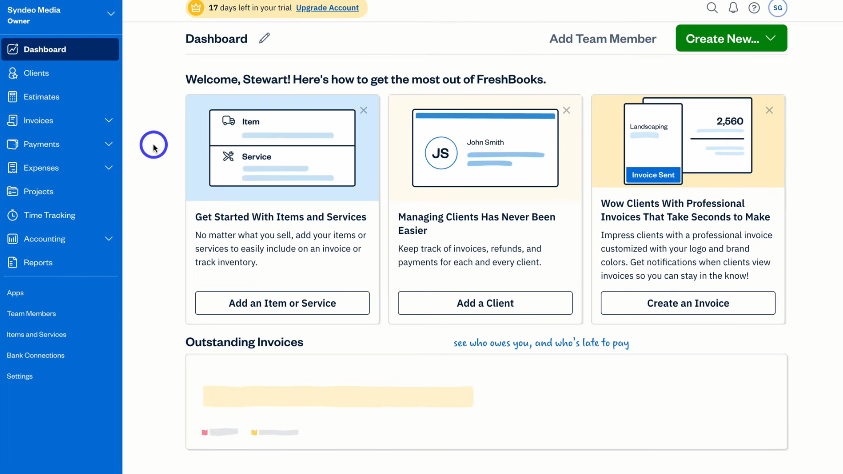Click the trial crown icon
843x474 pixels.
click(196, 8)
